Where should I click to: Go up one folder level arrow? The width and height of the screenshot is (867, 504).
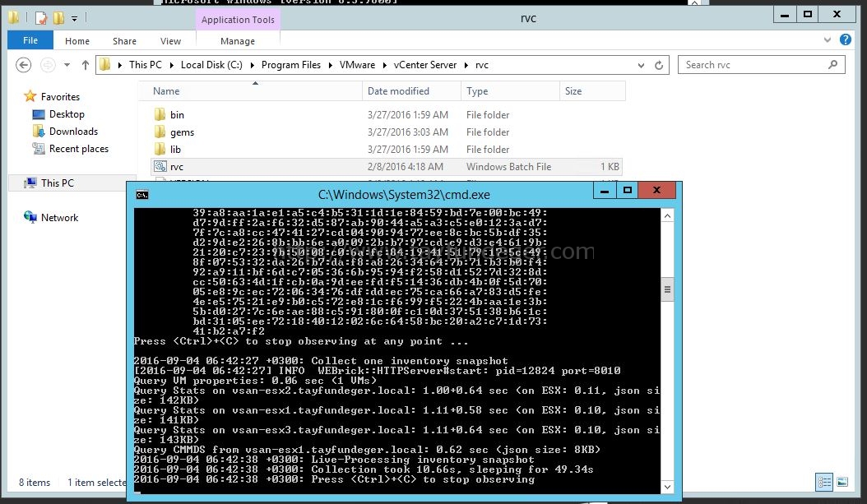[86, 65]
